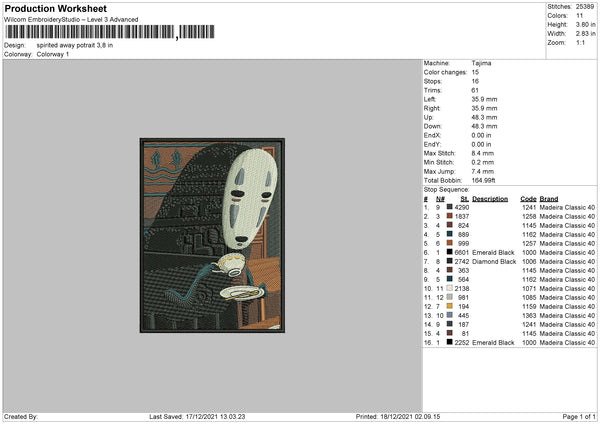Select stitch count 2138 in row 10

coord(462,289)
